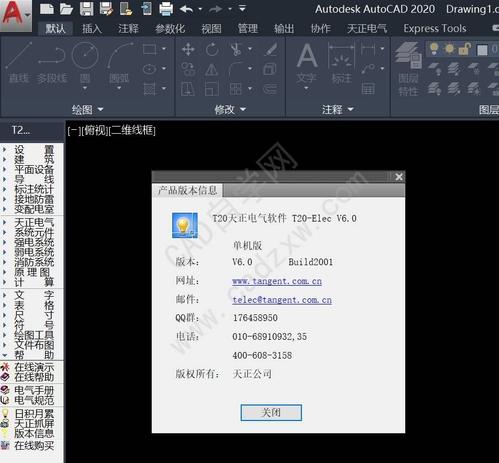Switch to the 默认 ribbon tab
The width and height of the screenshot is (499, 463).
[55, 29]
